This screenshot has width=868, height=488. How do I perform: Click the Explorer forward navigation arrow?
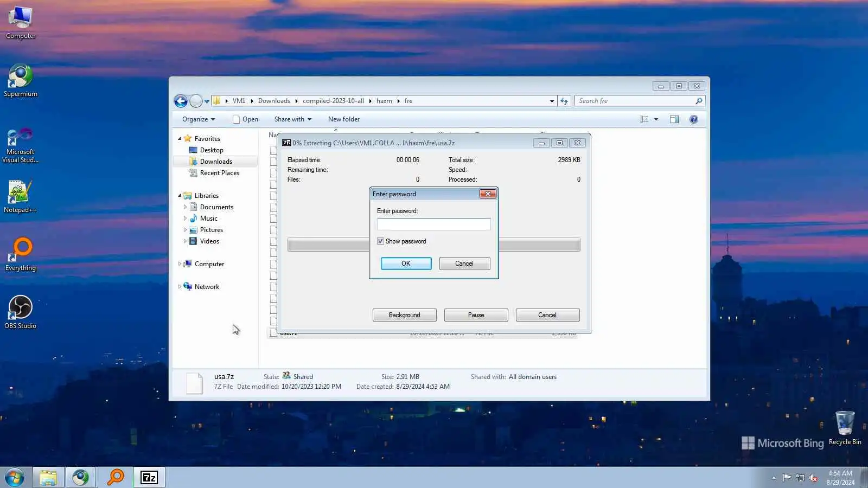point(196,101)
